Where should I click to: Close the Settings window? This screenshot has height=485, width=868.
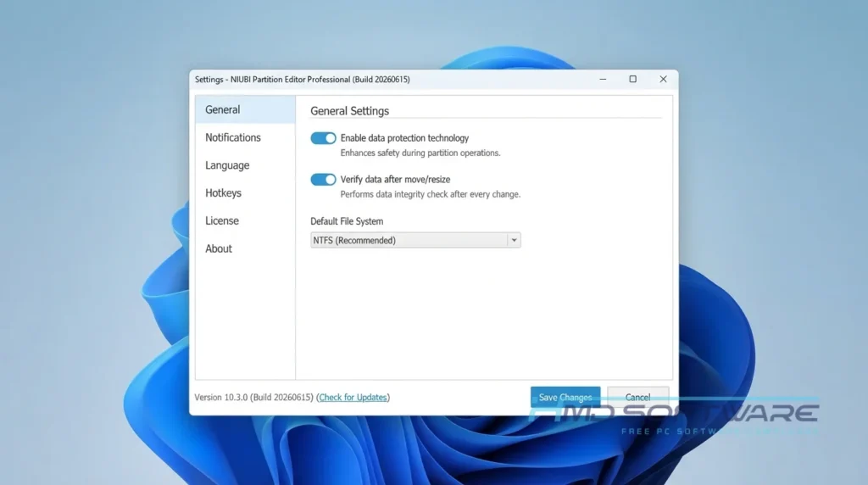click(663, 79)
